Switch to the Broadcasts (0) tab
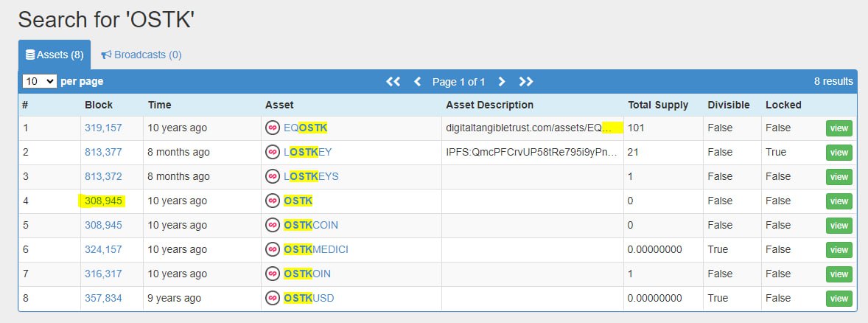This screenshot has height=323, width=868. tap(141, 55)
